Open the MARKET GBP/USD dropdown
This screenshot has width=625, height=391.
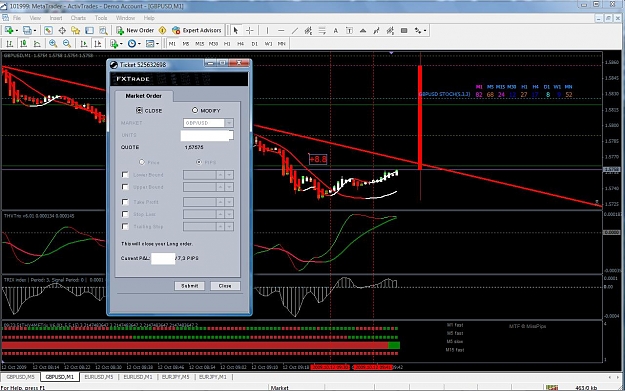coord(229,123)
